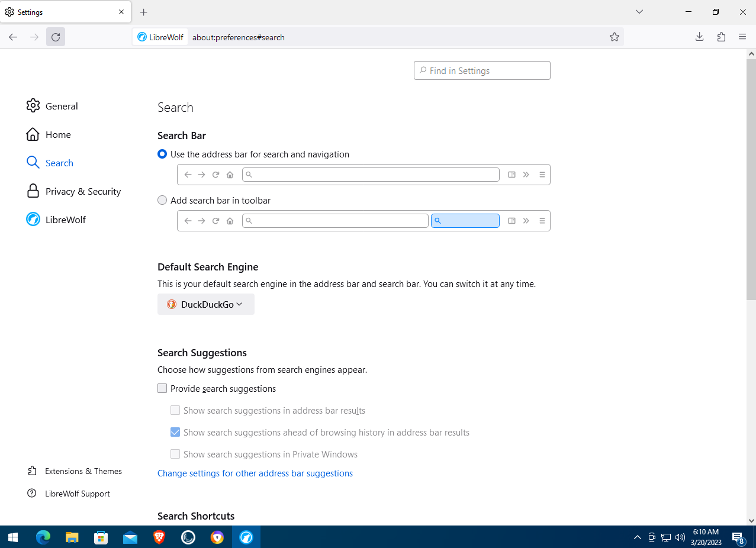Open the notification center with 8 notifications

click(x=738, y=537)
